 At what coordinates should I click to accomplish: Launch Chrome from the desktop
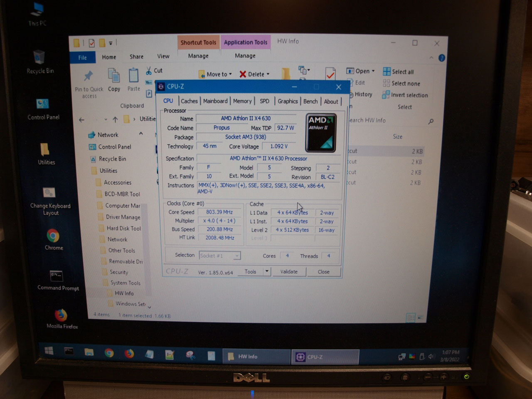point(54,239)
